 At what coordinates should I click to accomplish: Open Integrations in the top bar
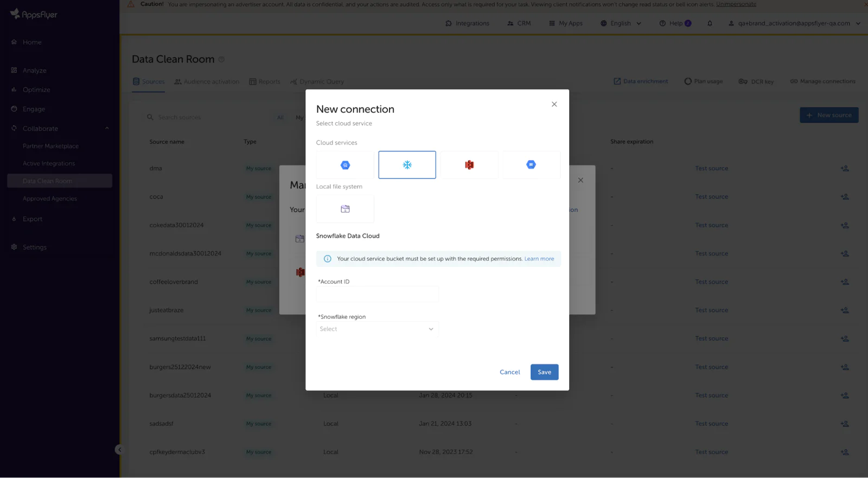pyautogui.click(x=467, y=23)
